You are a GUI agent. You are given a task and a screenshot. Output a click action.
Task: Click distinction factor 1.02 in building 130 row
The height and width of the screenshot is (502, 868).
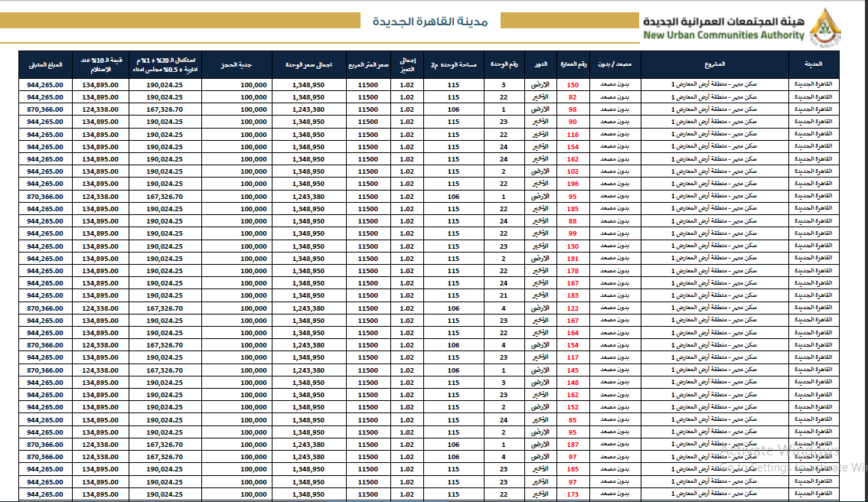pyautogui.click(x=407, y=246)
